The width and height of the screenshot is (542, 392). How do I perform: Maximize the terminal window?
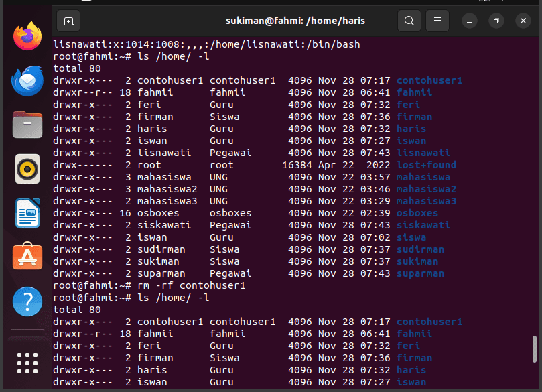click(496, 21)
